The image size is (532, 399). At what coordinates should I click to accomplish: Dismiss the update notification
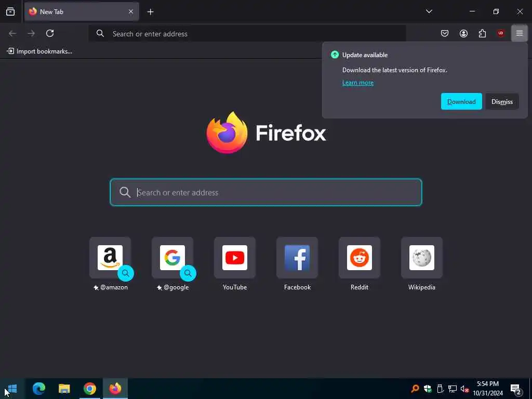pyautogui.click(x=502, y=101)
